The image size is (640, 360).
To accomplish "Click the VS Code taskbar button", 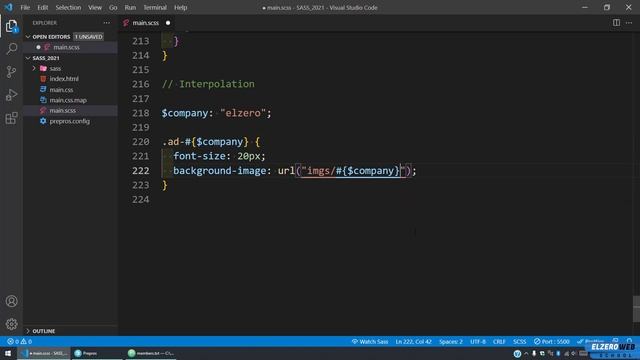I will click(x=44, y=353).
